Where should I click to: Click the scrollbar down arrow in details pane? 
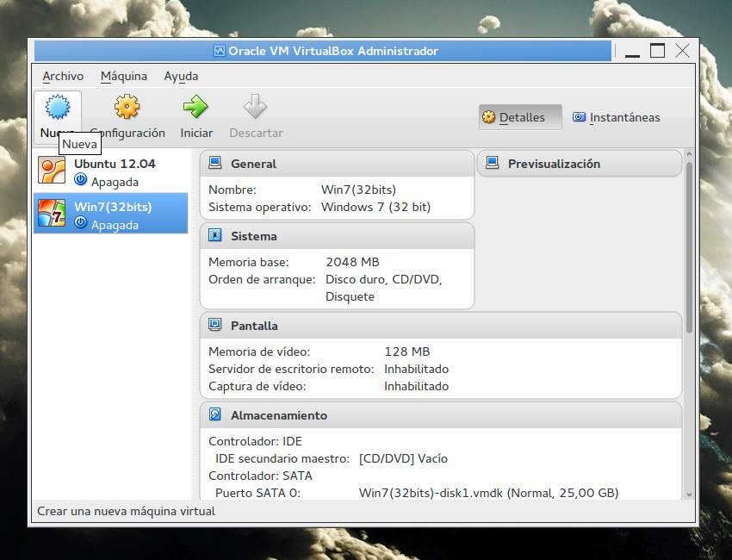(689, 495)
